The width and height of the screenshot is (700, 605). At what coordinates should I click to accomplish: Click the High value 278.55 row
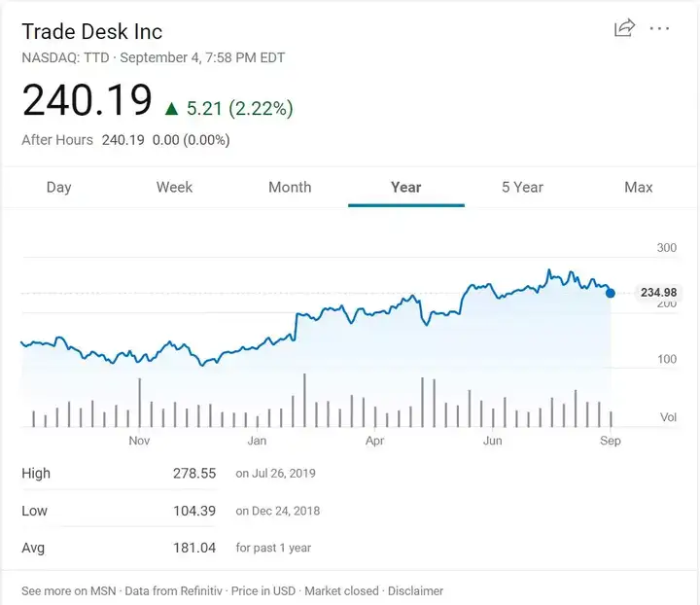(x=169, y=473)
